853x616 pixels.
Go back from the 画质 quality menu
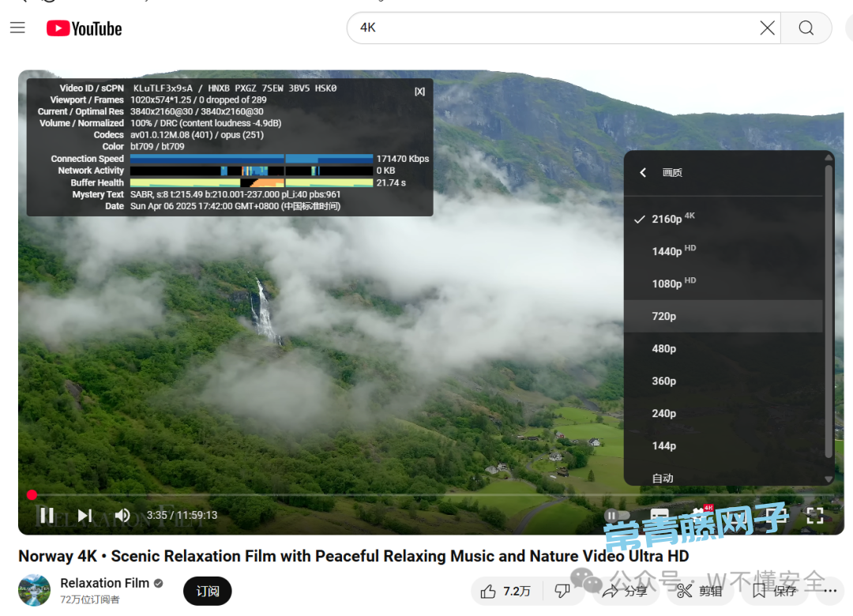click(x=643, y=172)
